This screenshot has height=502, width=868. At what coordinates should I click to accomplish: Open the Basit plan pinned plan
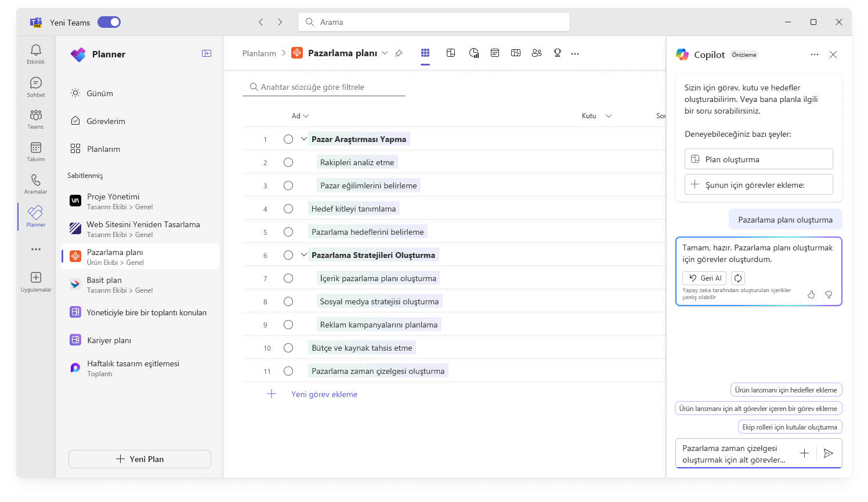click(x=140, y=285)
